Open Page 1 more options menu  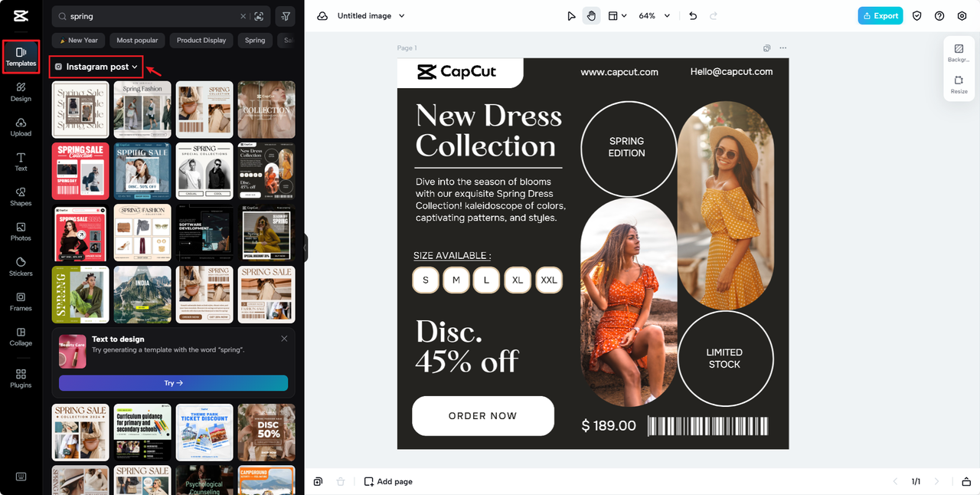click(782, 48)
